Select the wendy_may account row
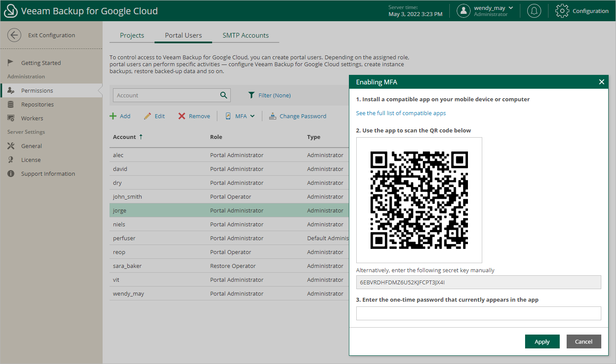The height and width of the screenshot is (364, 616). tap(229, 293)
